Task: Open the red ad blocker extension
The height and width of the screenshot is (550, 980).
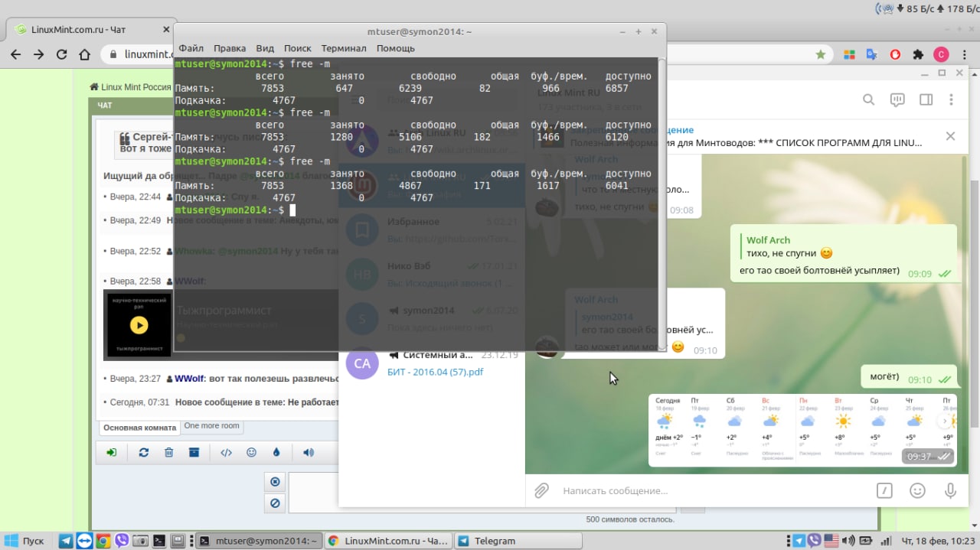Action: coord(895,55)
